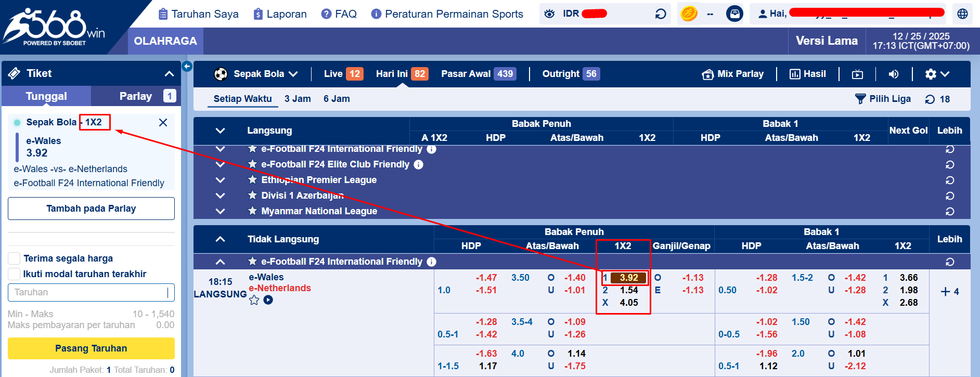Refresh Ethiopian Premier League row
The image size is (980, 377).
coord(950,180)
